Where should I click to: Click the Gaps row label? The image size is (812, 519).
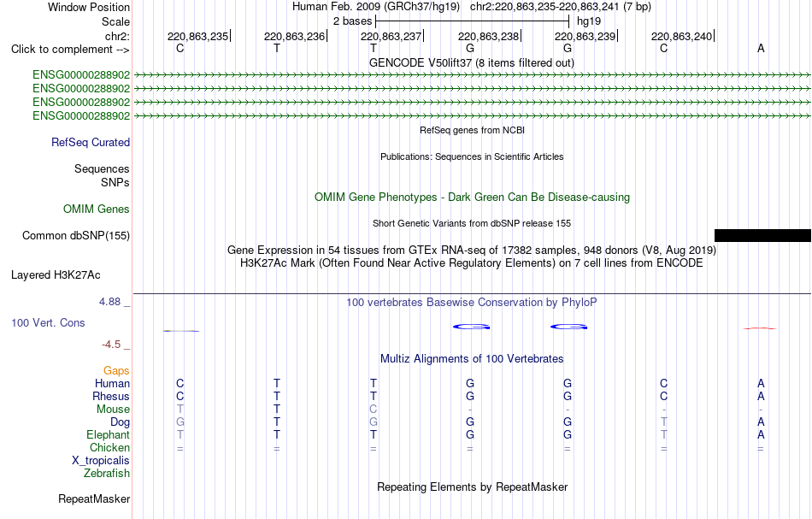pyautogui.click(x=116, y=370)
